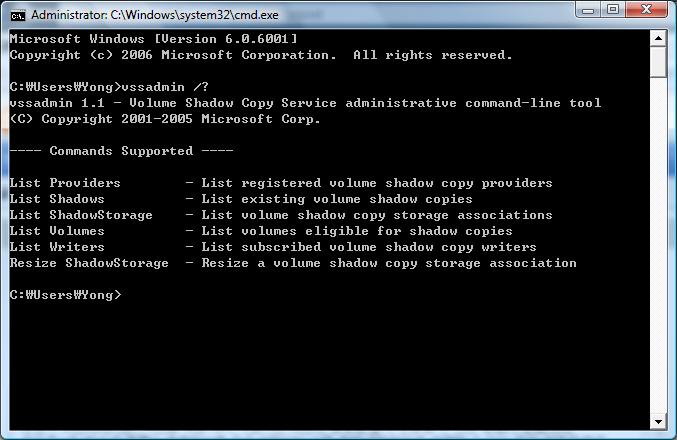Click the List ShadowStorage command text
Screen dimensions: 677x440
pyautogui.click(x=81, y=215)
